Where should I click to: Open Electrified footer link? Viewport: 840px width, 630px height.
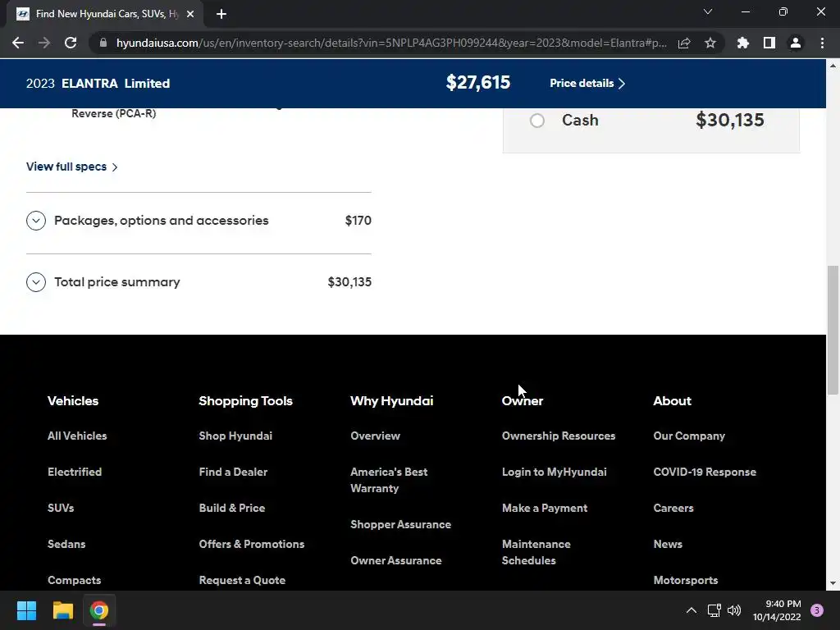click(x=75, y=472)
